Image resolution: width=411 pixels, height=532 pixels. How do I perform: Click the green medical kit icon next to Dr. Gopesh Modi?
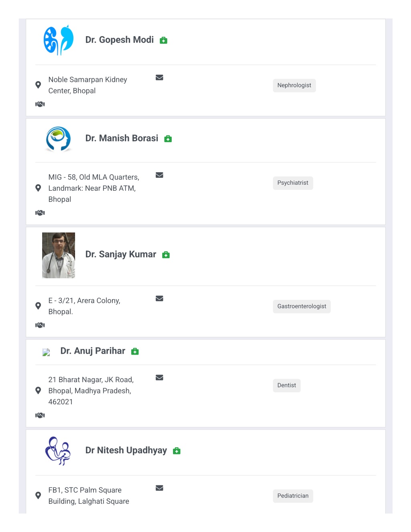[x=163, y=41]
